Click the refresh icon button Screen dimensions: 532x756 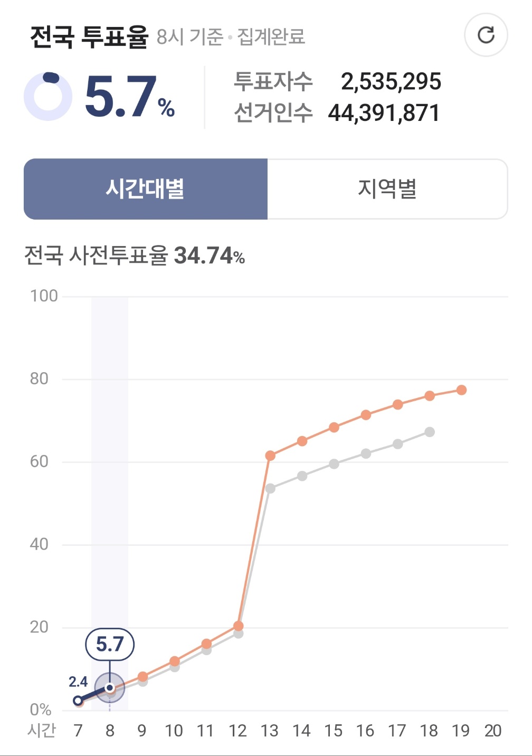486,35
